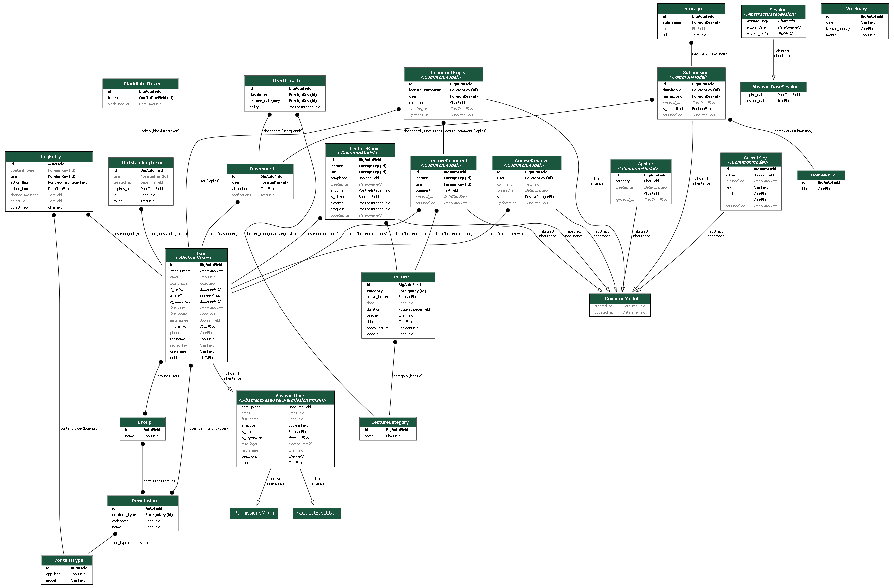Click the LectureCategory table title

pyautogui.click(x=390, y=422)
